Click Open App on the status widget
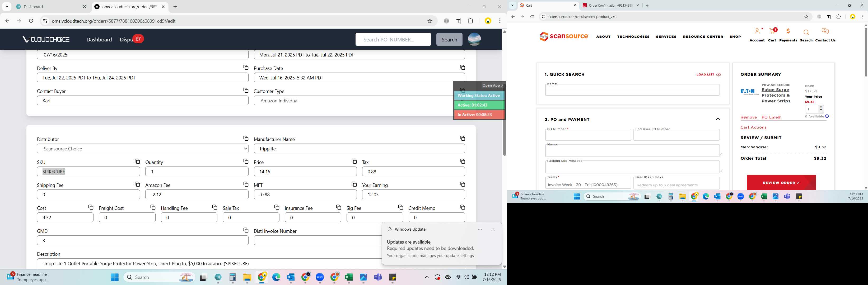Viewport: 868px width, 285px height. pyautogui.click(x=492, y=85)
